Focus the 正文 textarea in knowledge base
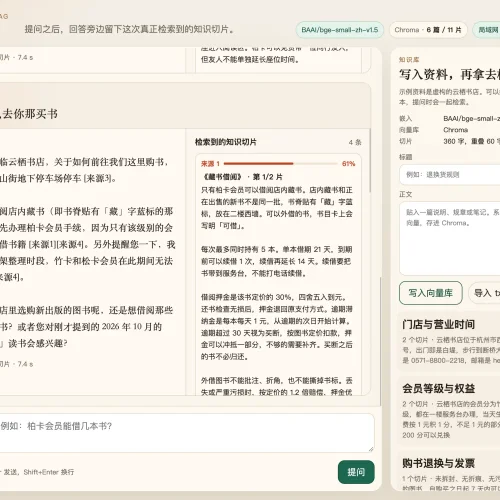The height and width of the screenshot is (500, 500). [x=450, y=238]
